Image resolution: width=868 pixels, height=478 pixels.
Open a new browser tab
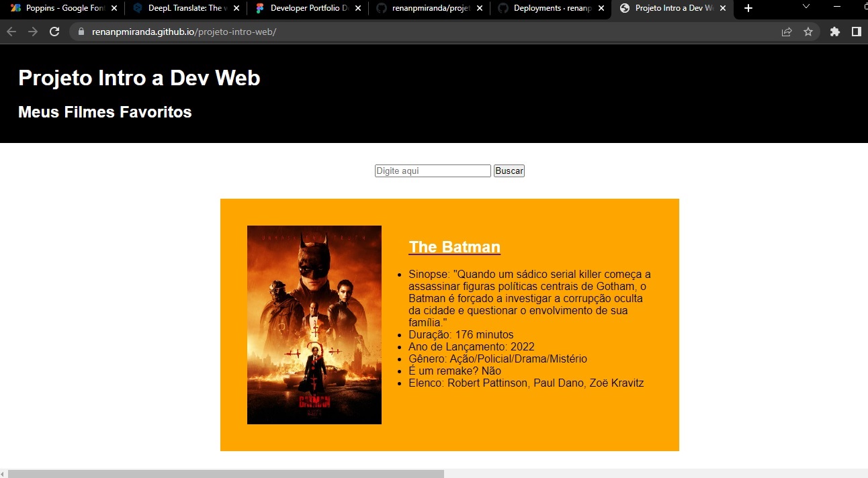point(748,8)
